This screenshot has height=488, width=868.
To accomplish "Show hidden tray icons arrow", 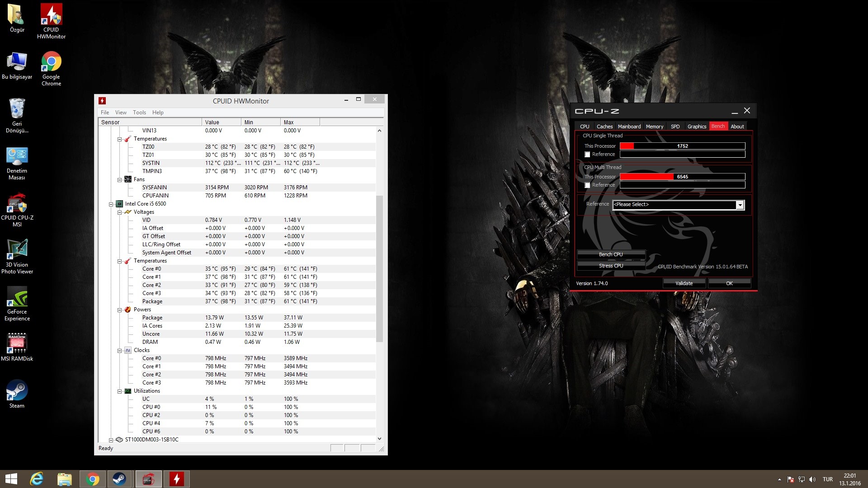I will click(779, 479).
